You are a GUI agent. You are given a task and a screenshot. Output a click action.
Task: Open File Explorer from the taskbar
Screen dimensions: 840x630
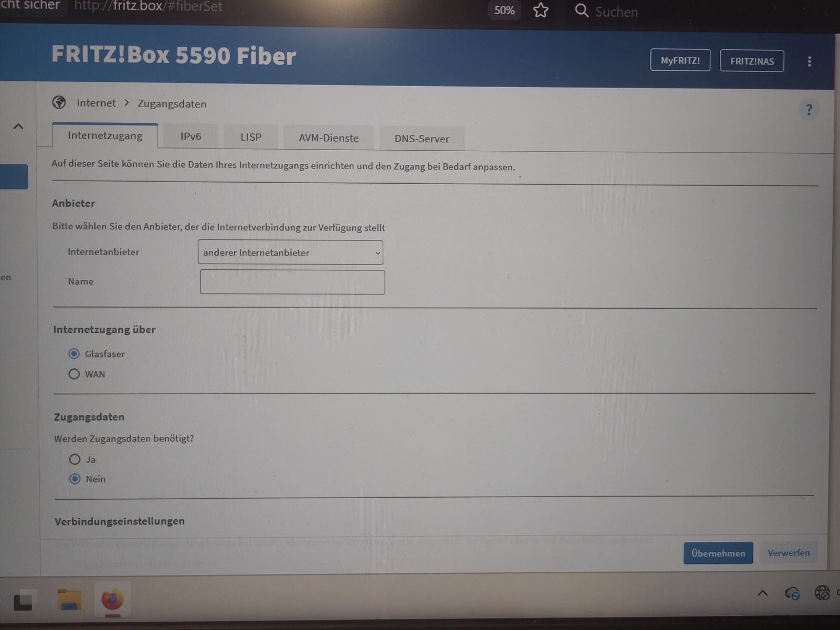69,600
